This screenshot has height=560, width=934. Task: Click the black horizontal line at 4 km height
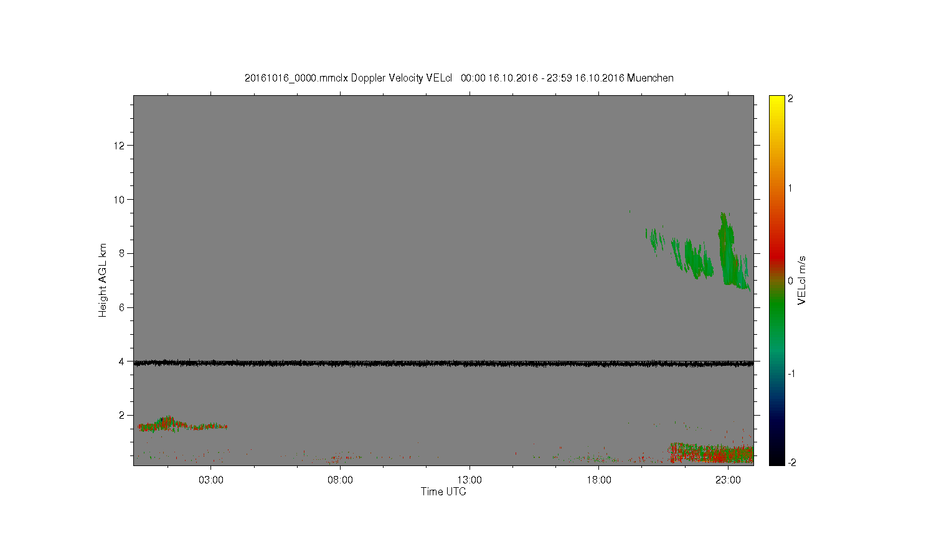point(443,363)
